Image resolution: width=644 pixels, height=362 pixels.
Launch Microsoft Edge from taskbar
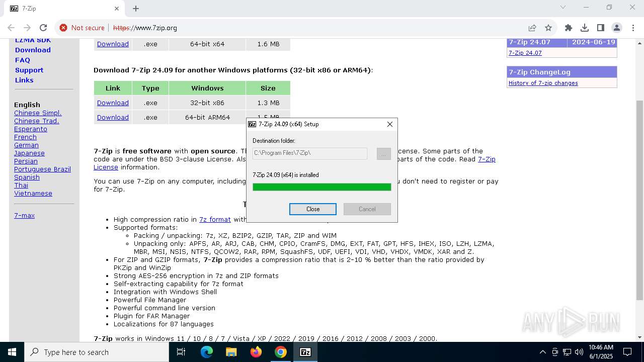[x=207, y=352]
